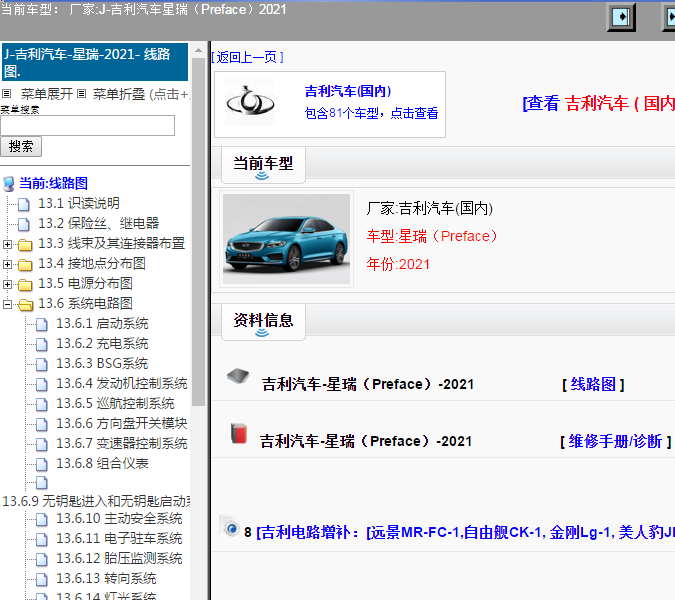Screen dimensions: 675x600
Task: Expand 13.3 线束及其连接器布置 node
Action: point(7,244)
